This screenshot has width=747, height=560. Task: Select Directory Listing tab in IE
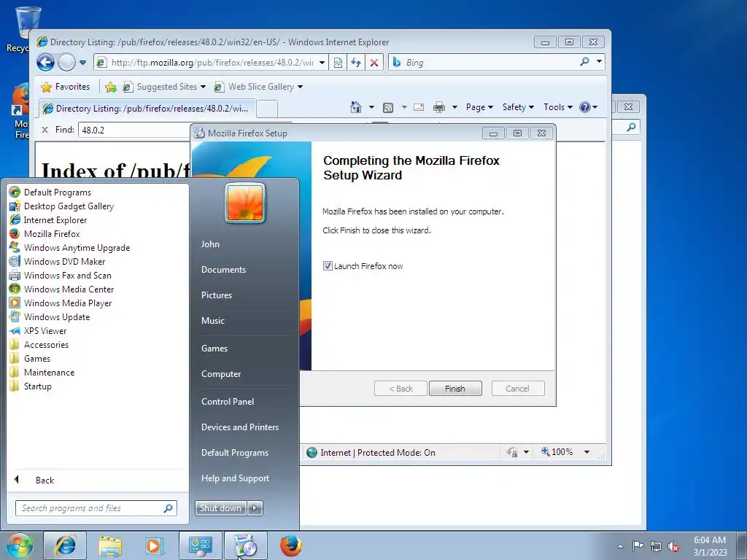coord(147,109)
